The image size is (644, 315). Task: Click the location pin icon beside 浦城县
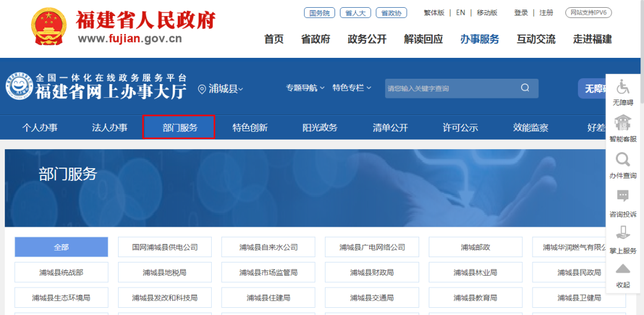point(202,89)
